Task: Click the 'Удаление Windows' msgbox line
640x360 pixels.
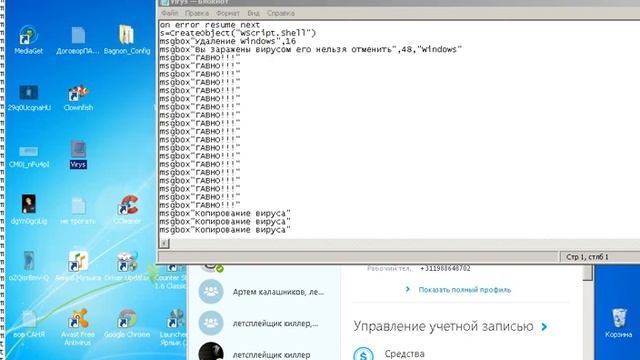Action: tap(228, 41)
